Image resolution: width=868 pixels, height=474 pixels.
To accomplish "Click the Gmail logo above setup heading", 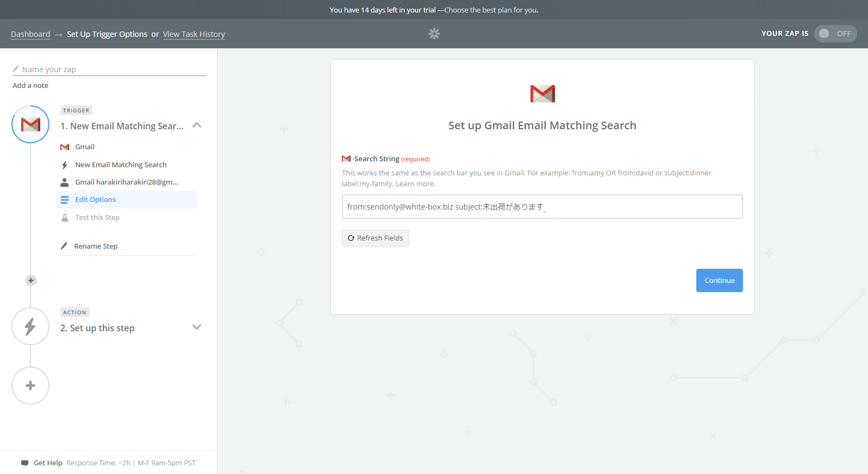I will coord(542,93).
